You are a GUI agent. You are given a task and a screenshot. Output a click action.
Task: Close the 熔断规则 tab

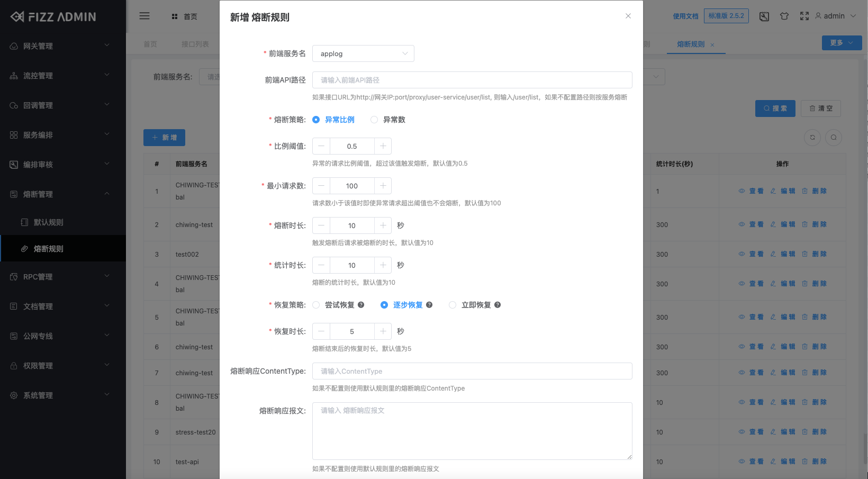point(712,45)
